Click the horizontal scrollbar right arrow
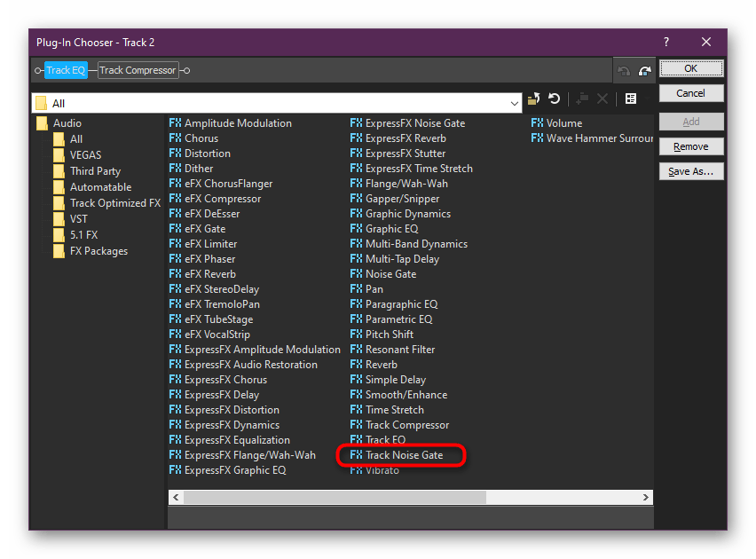 [x=647, y=498]
